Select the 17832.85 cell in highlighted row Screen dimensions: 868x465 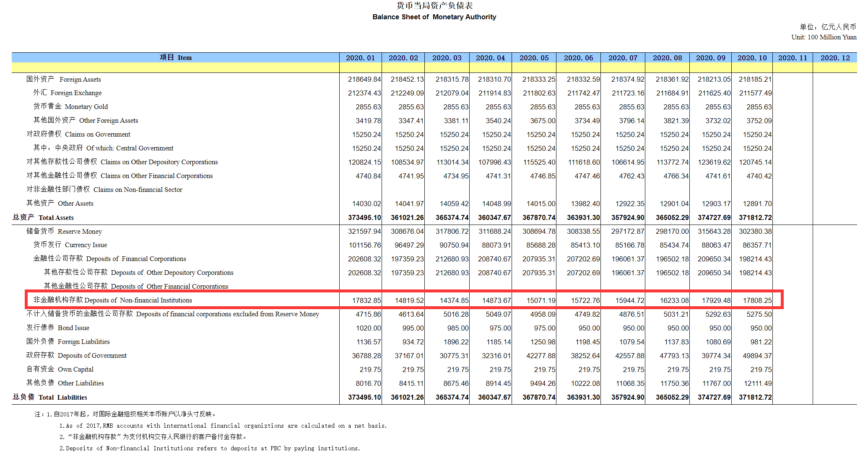point(366,300)
